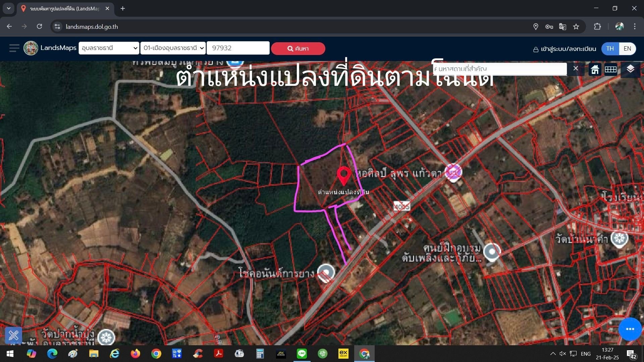Open LINE app from taskbar
This screenshot has height=362, width=644.
click(x=302, y=354)
